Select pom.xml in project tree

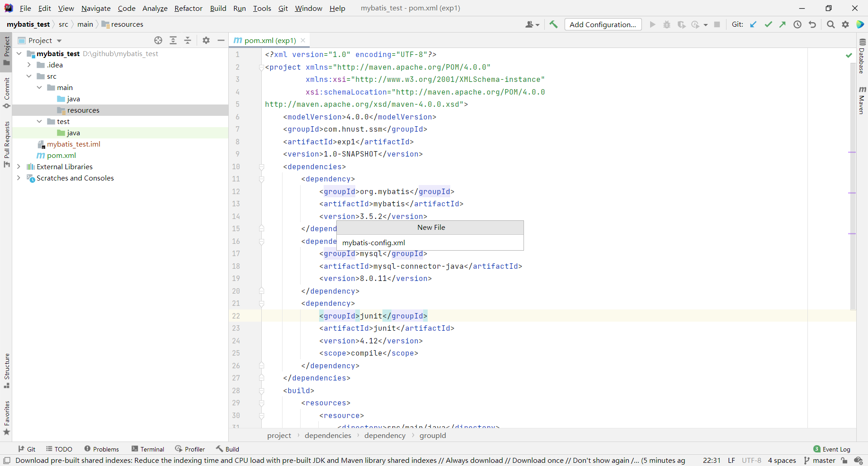(x=61, y=155)
